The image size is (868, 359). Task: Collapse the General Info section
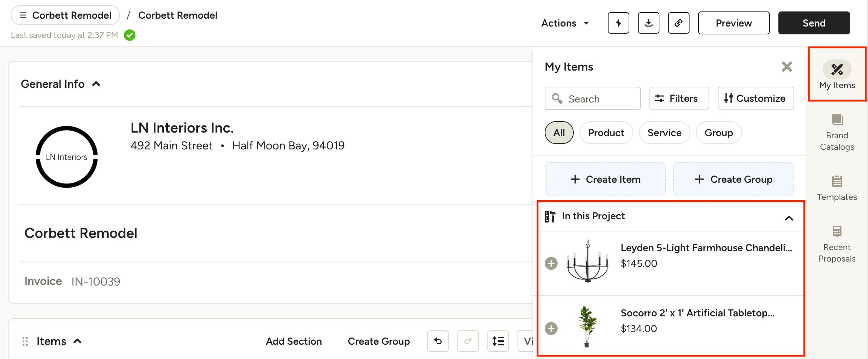point(96,84)
